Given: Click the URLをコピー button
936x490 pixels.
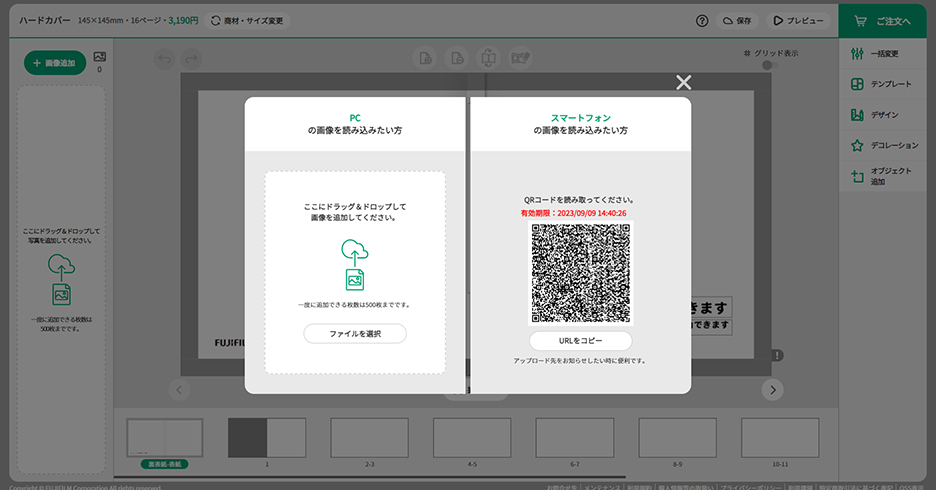Looking at the screenshot, I should coord(580,341).
